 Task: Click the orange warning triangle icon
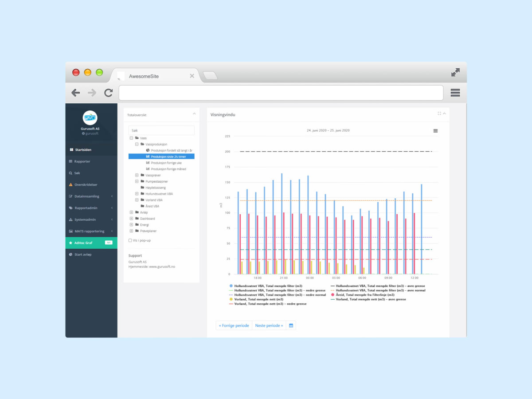click(x=71, y=184)
